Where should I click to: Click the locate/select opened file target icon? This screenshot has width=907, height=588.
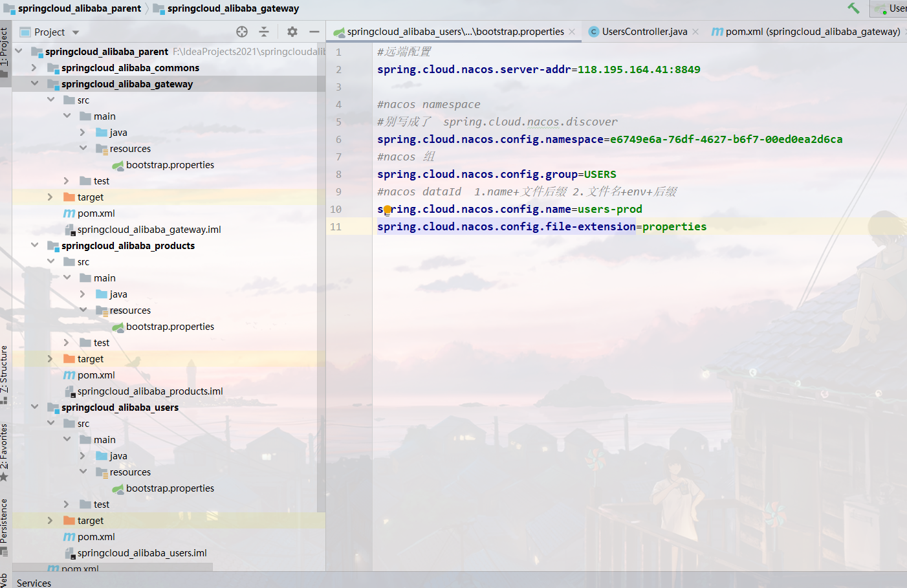tap(242, 32)
